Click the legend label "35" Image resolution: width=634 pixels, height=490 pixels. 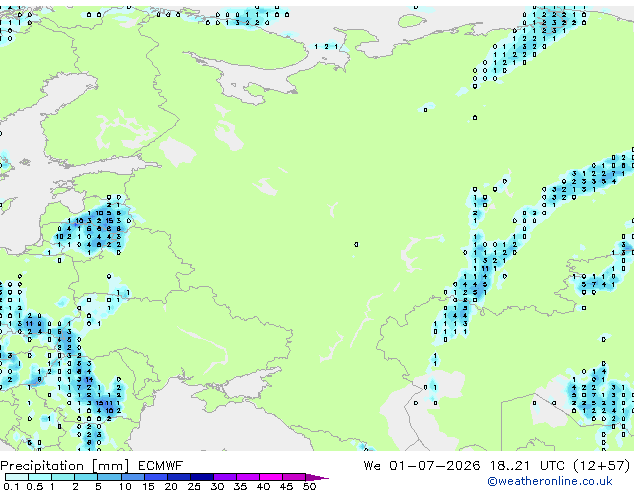click(240, 486)
